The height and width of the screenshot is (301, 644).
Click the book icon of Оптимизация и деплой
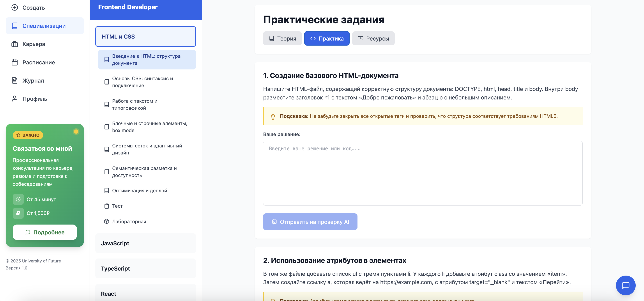[106, 191]
